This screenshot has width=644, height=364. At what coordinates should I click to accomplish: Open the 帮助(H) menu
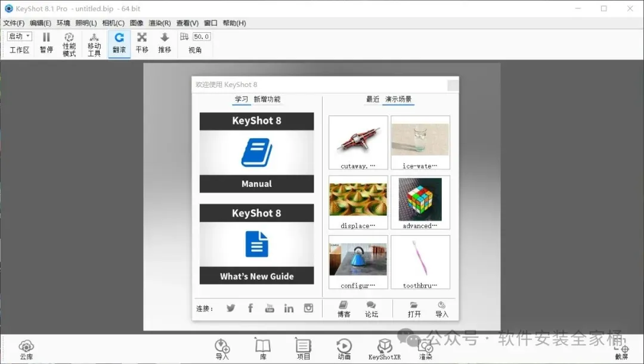(234, 23)
